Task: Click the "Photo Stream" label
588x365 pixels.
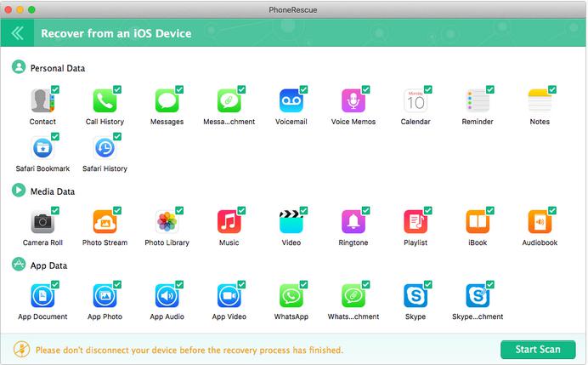Action: pyautogui.click(x=105, y=242)
